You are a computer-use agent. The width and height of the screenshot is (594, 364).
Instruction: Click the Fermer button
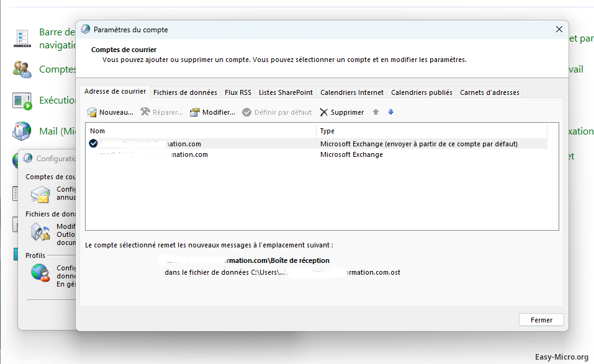(541, 320)
